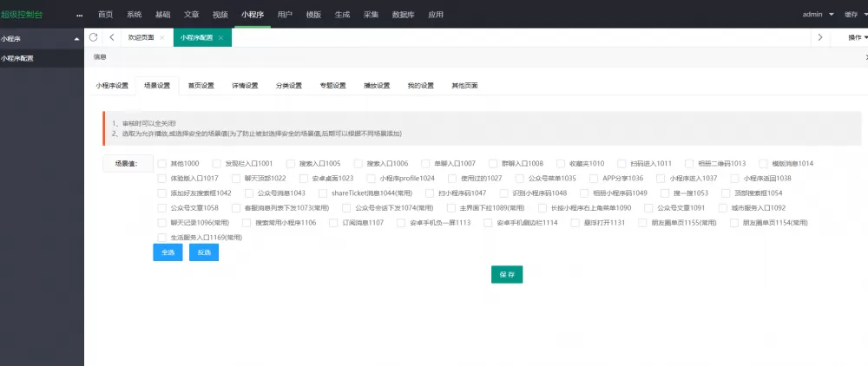Screen dimensions: 868x366
Task: Close the 小程序配置 page tab
Action: (221, 38)
